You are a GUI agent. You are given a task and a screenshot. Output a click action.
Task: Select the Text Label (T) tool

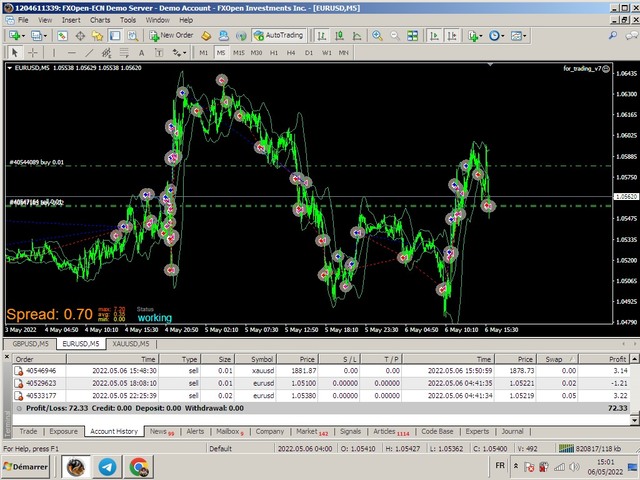coord(159,53)
